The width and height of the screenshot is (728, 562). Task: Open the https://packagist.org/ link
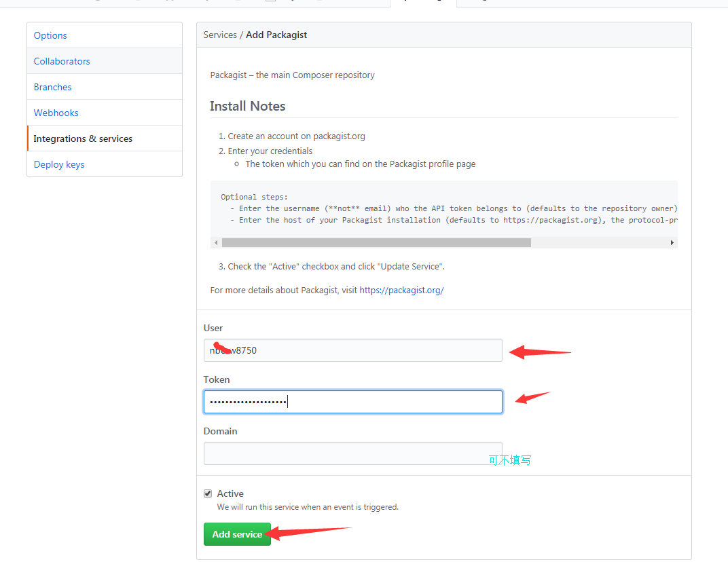coord(401,290)
